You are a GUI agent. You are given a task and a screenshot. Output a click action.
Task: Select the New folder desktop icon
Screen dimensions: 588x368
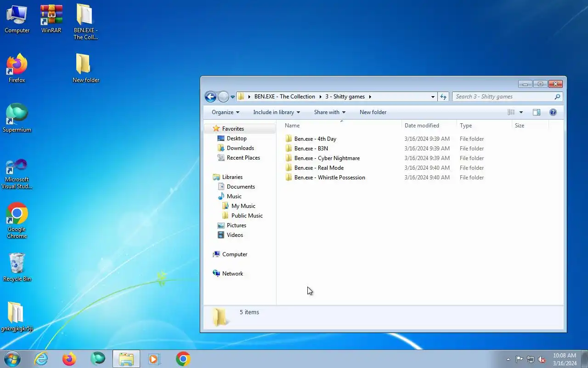[85, 68]
